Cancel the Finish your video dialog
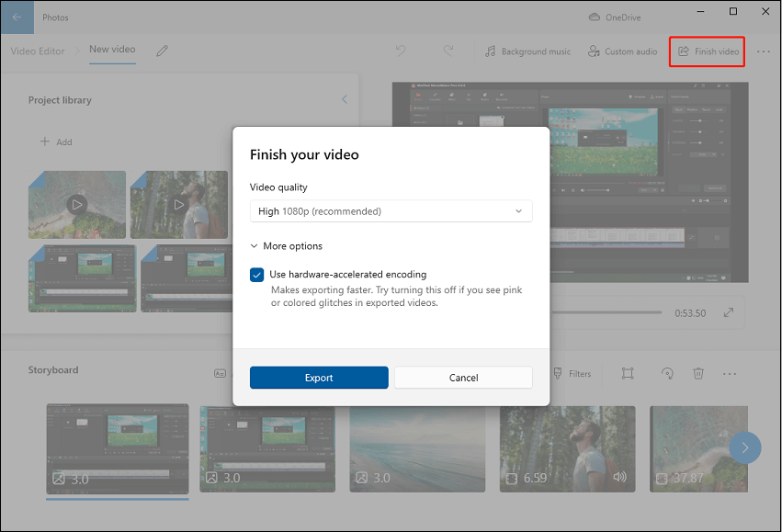 462,377
